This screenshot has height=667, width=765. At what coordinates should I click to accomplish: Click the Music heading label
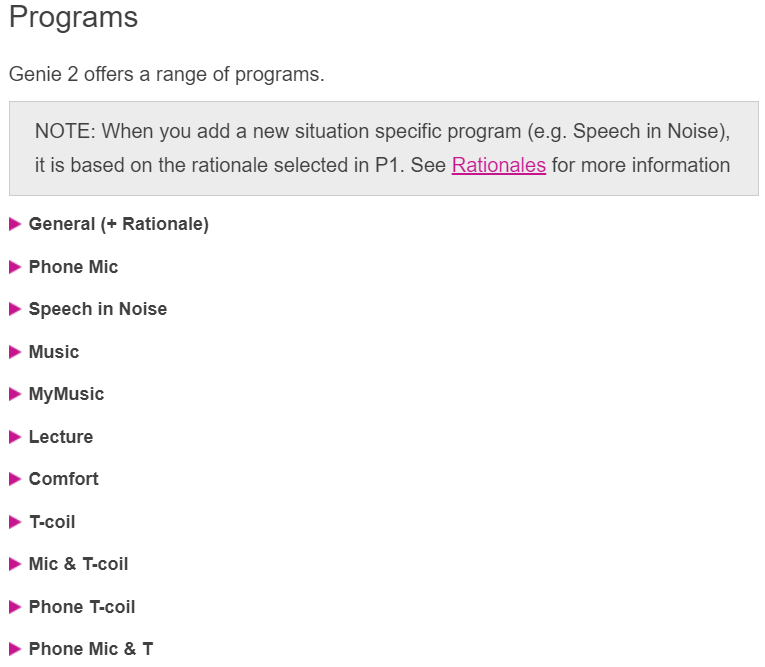54,352
